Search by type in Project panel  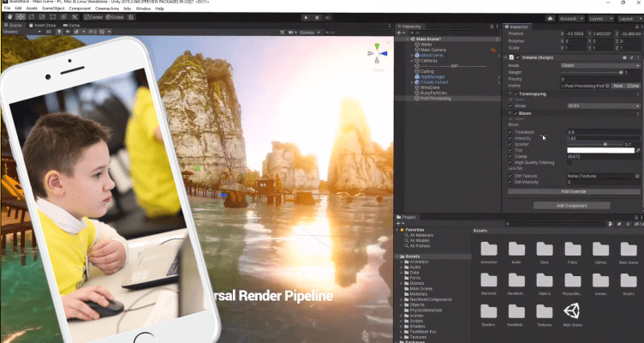click(x=611, y=224)
